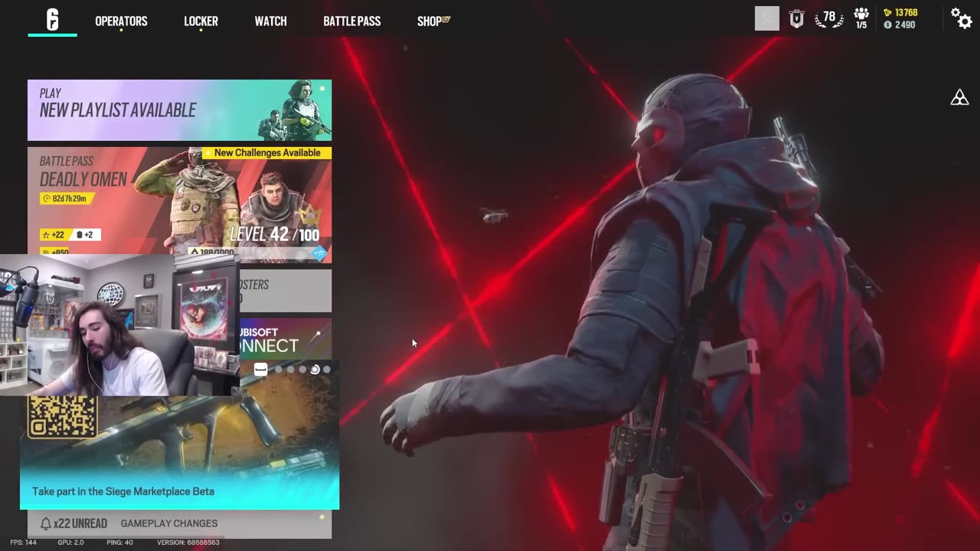Click the player profile avatar square
Screen dimensions: 980x551
click(x=766, y=18)
